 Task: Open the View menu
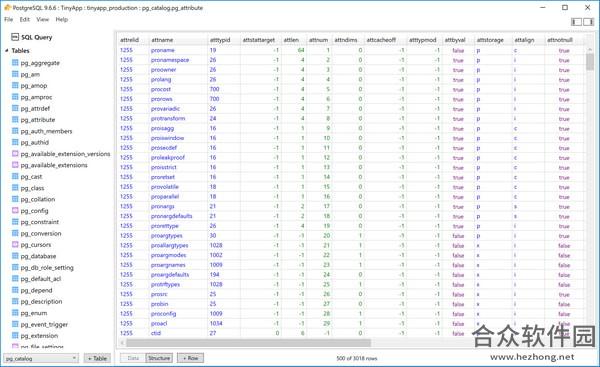pos(42,19)
